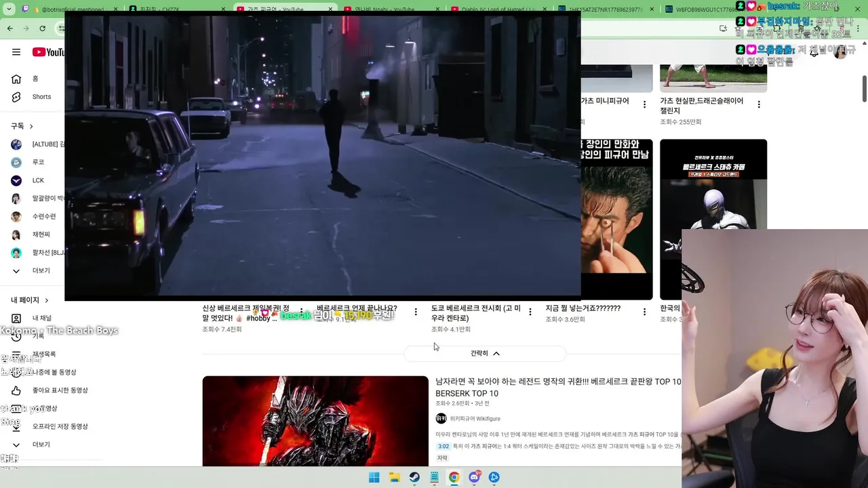The width and height of the screenshot is (868, 488).
Task: Collapse the shelf with 간략히 button
Action: [485, 353]
